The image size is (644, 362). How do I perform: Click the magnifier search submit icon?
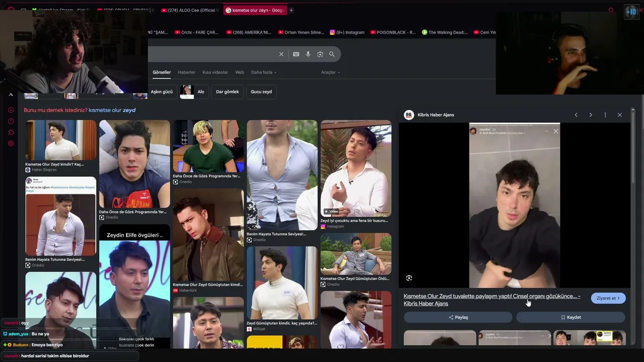coord(332,54)
